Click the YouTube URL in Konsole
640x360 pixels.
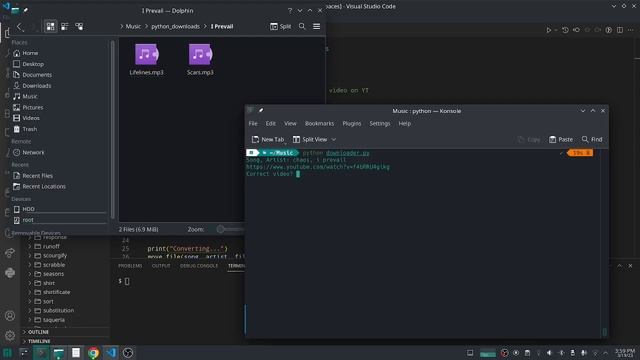tap(318, 167)
